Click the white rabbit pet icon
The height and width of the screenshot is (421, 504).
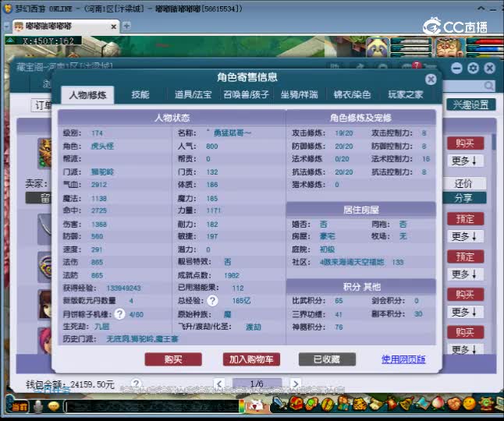point(257,405)
